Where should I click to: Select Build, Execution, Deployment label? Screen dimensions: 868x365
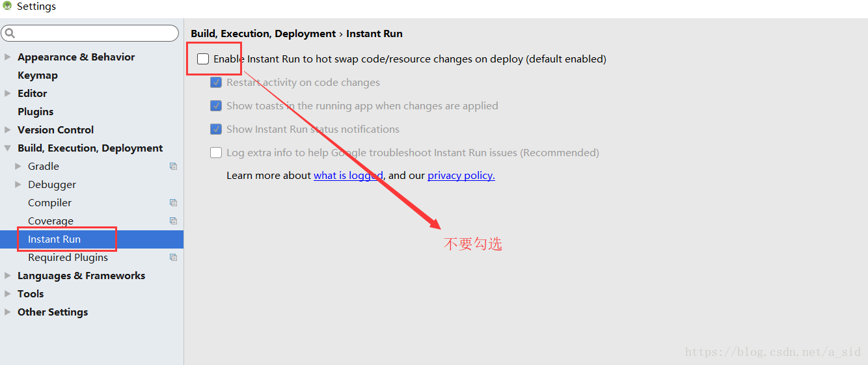coord(90,148)
